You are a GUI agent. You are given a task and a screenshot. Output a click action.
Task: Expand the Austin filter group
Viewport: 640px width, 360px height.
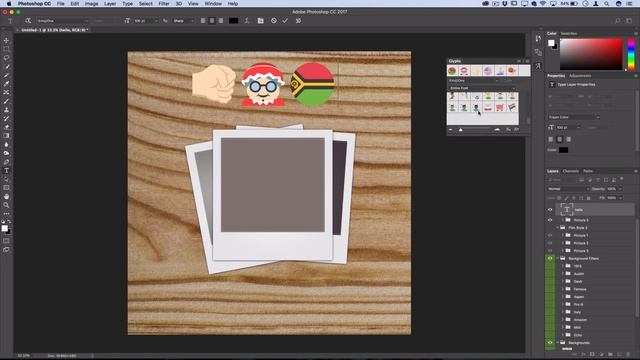(562, 274)
